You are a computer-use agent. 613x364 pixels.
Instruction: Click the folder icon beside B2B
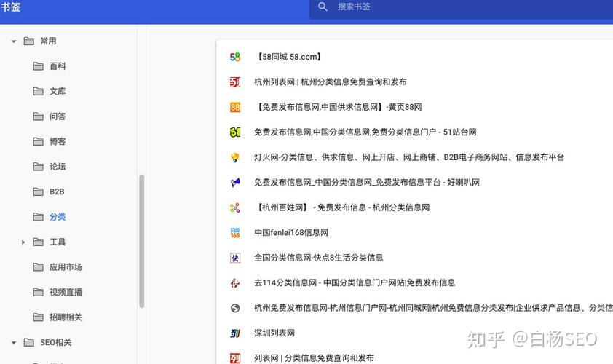(x=39, y=191)
